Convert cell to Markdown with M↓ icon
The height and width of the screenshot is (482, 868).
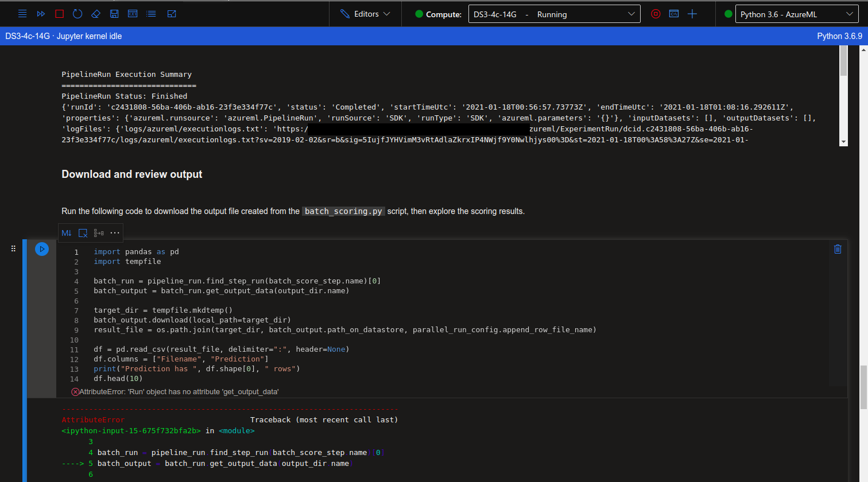67,233
